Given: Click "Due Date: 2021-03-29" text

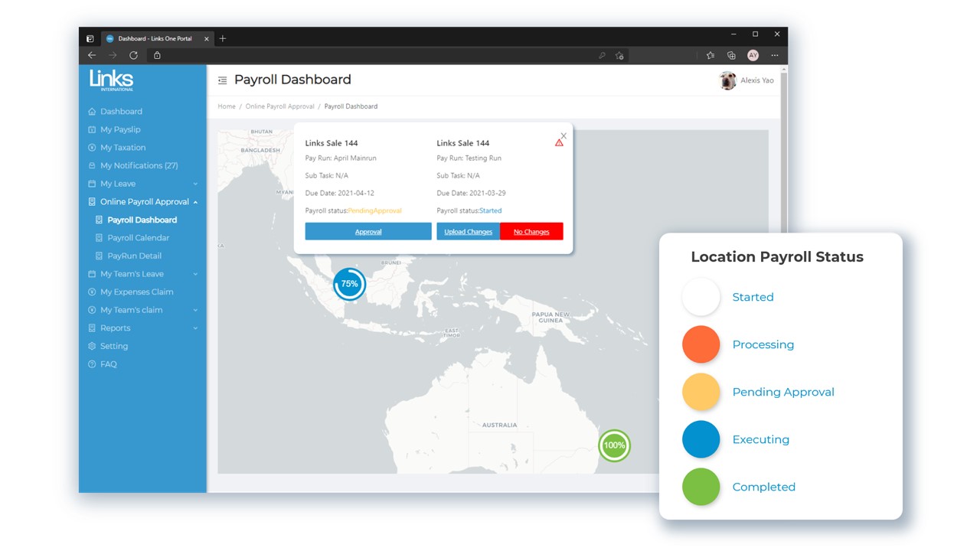Looking at the screenshot, I should 472,194.
